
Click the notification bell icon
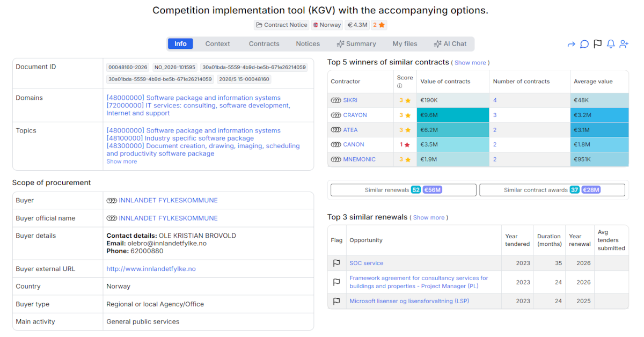pyautogui.click(x=611, y=44)
